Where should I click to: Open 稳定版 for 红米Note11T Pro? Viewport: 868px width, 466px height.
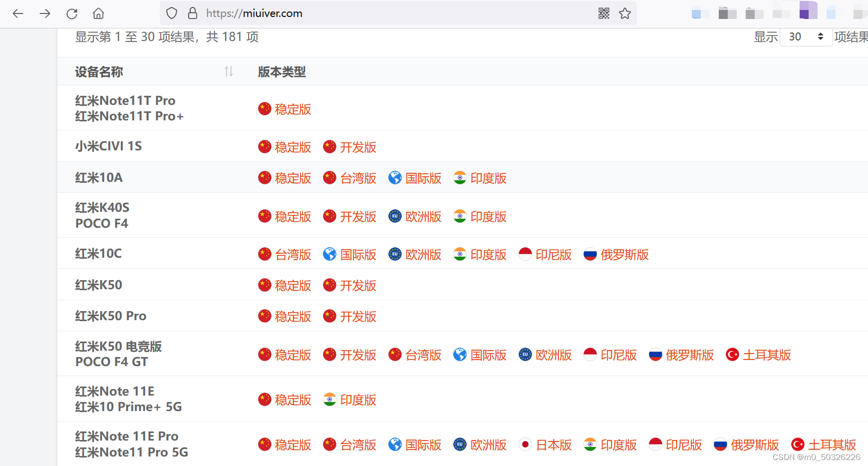[293, 109]
